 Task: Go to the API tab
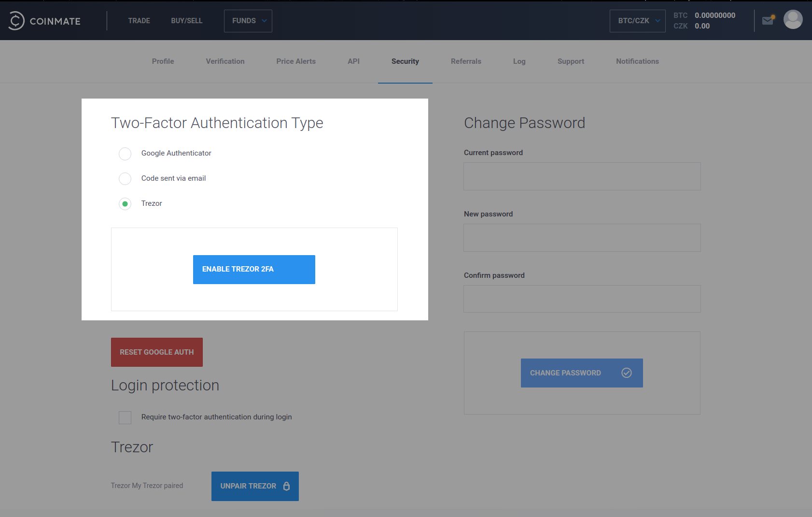354,61
